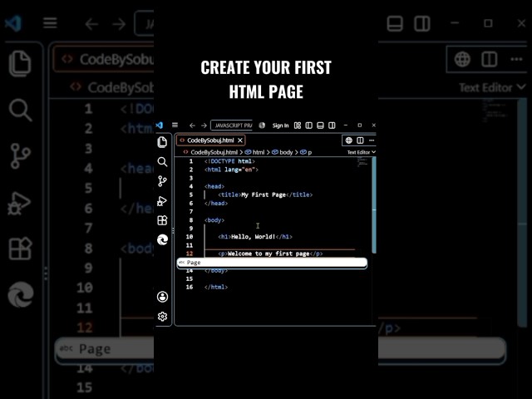
Task: Go forward in the enlarged background window
Action: pyautogui.click(x=119, y=24)
